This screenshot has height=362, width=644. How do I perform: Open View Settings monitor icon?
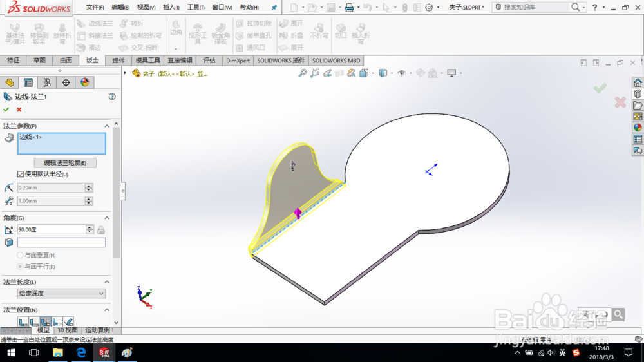[x=452, y=73]
